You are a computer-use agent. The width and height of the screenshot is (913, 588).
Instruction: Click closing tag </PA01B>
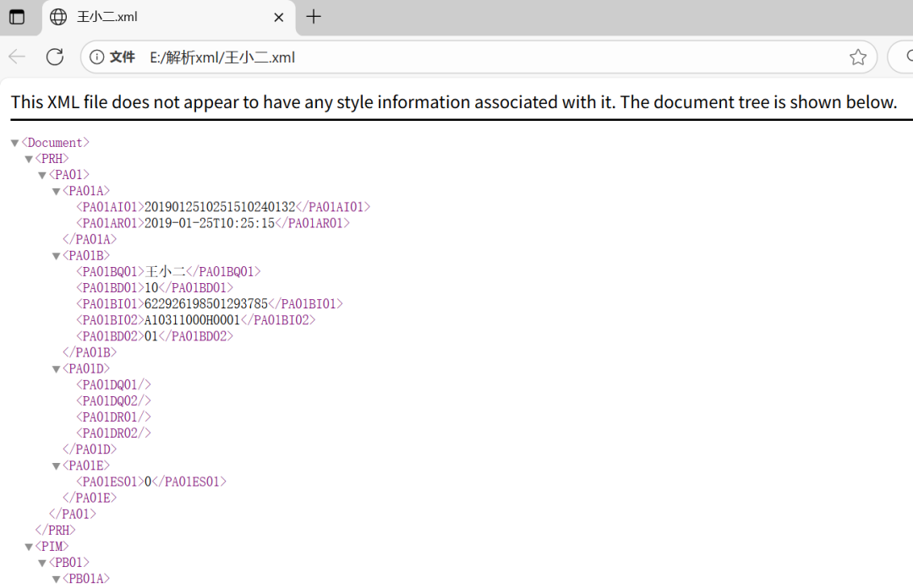pos(90,352)
